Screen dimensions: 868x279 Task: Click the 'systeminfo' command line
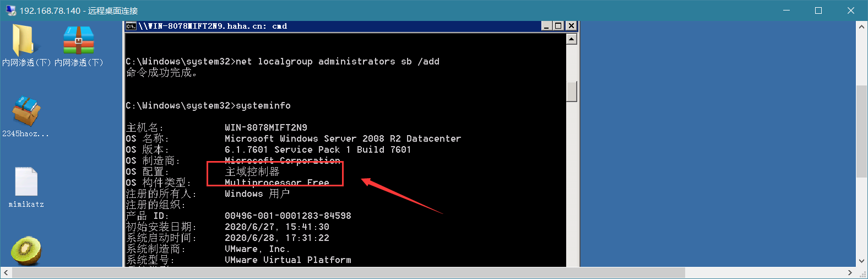(208, 105)
